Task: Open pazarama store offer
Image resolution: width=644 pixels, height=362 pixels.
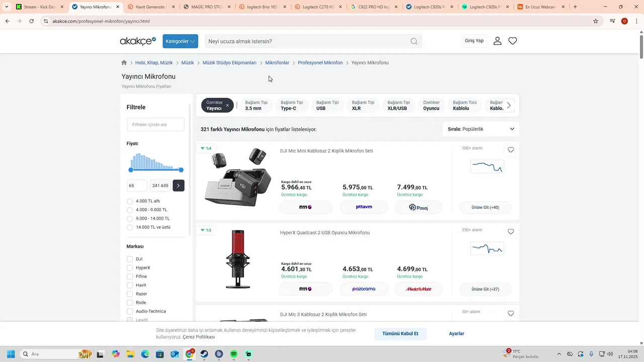Action: coord(364,289)
